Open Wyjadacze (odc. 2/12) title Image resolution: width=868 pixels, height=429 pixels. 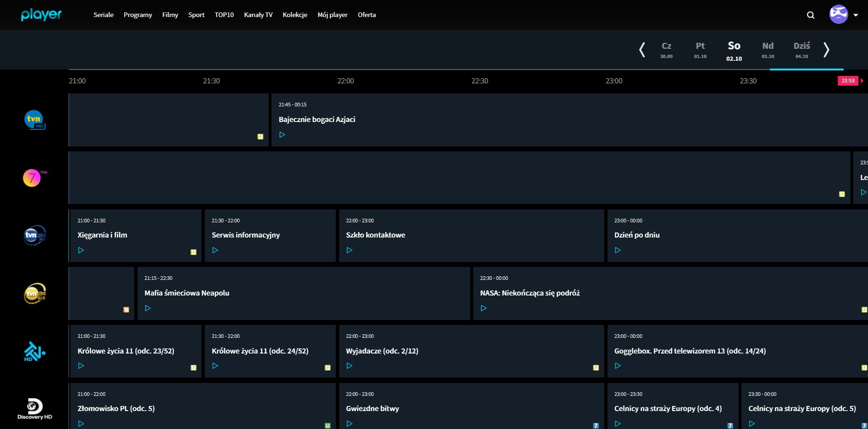pyautogui.click(x=382, y=351)
